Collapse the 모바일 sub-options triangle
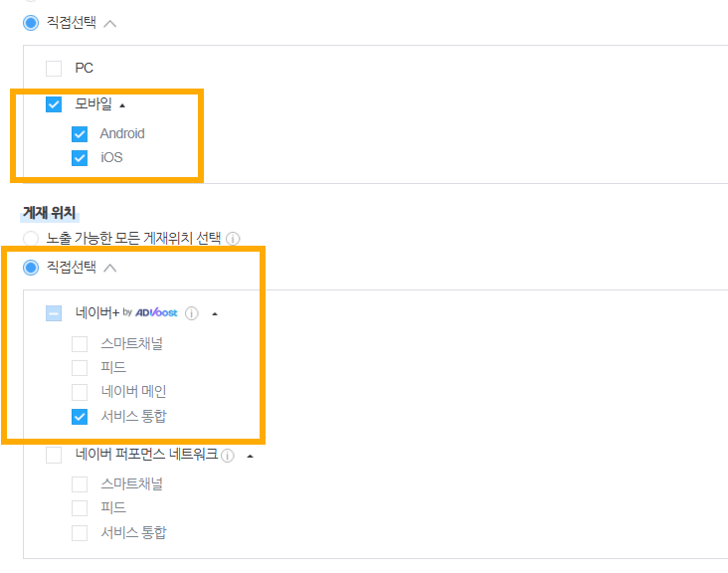728x573 pixels. click(x=122, y=105)
